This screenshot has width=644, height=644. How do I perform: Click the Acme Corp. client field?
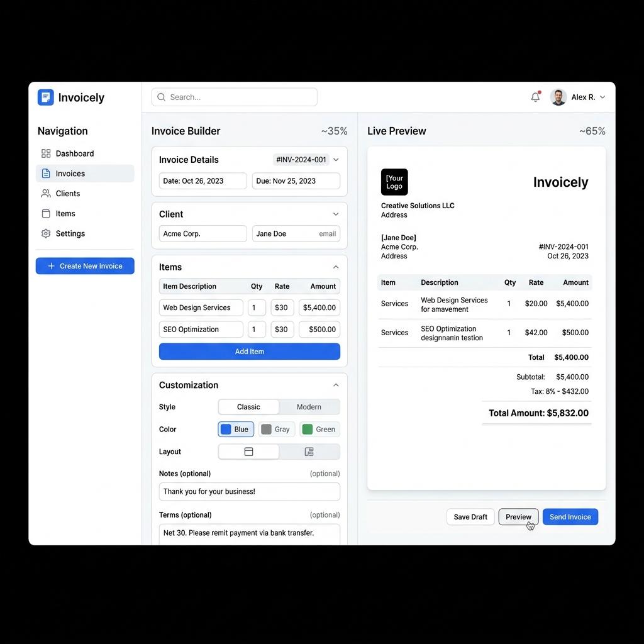(203, 234)
